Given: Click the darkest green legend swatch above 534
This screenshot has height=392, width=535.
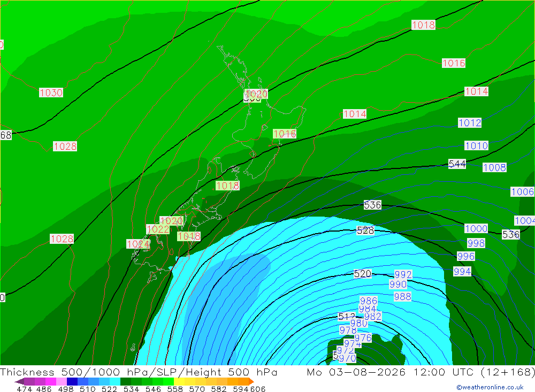Looking at the screenshot, I should (126, 381).
